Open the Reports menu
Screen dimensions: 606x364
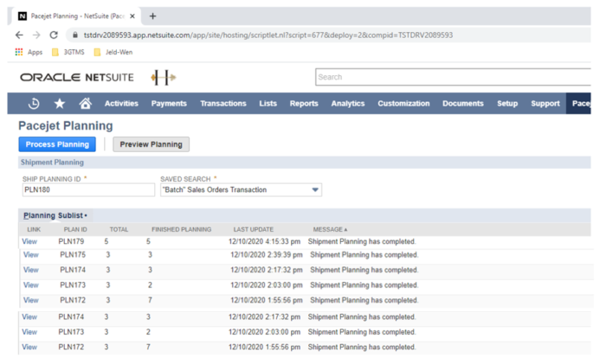[x=304, y=104]
